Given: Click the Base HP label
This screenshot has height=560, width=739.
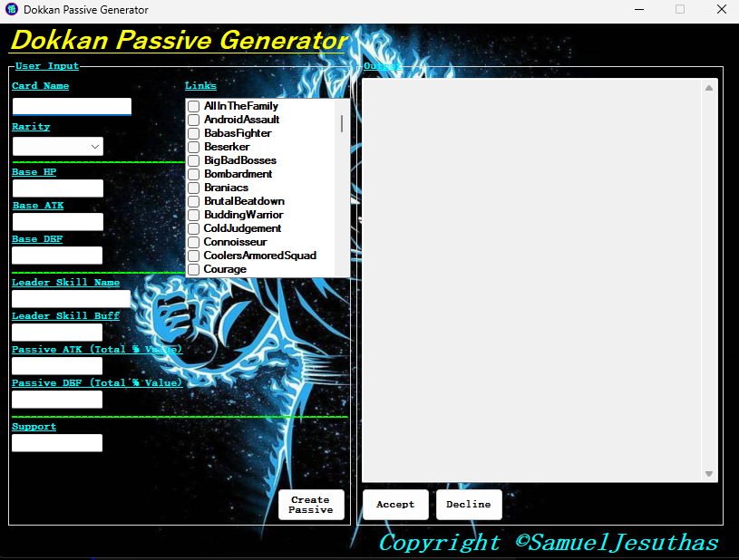Looking at the screenshot, I should point(34,172).
